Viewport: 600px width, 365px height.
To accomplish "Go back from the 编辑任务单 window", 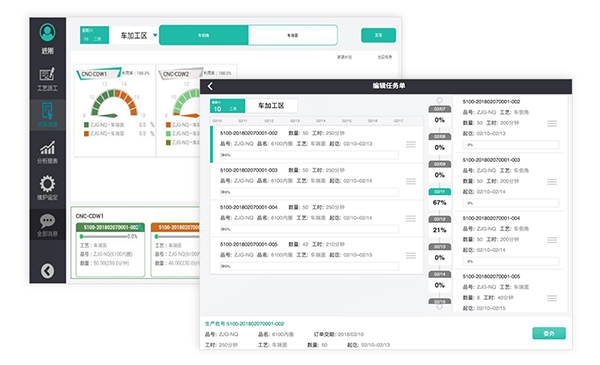I will pyautogui.click(x=210, y=86).
